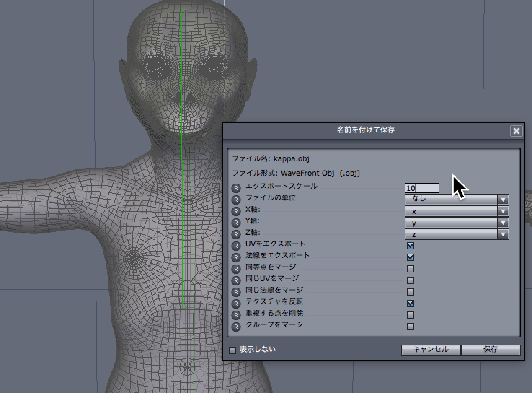This screenshot has width=532, height=393.
Task: Disable the UVをエクスポート checkbox
Action: (411, 246)
